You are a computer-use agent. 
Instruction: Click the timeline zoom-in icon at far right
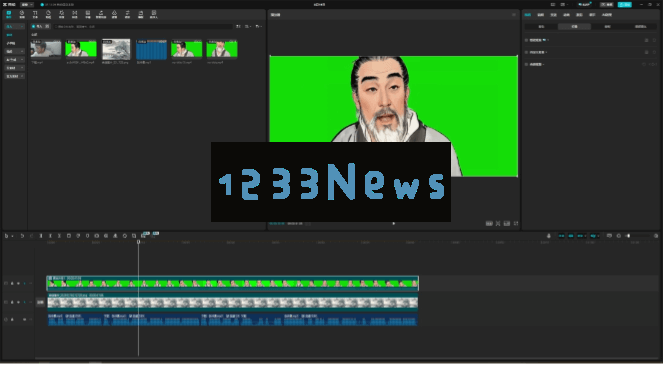(656, 236)
